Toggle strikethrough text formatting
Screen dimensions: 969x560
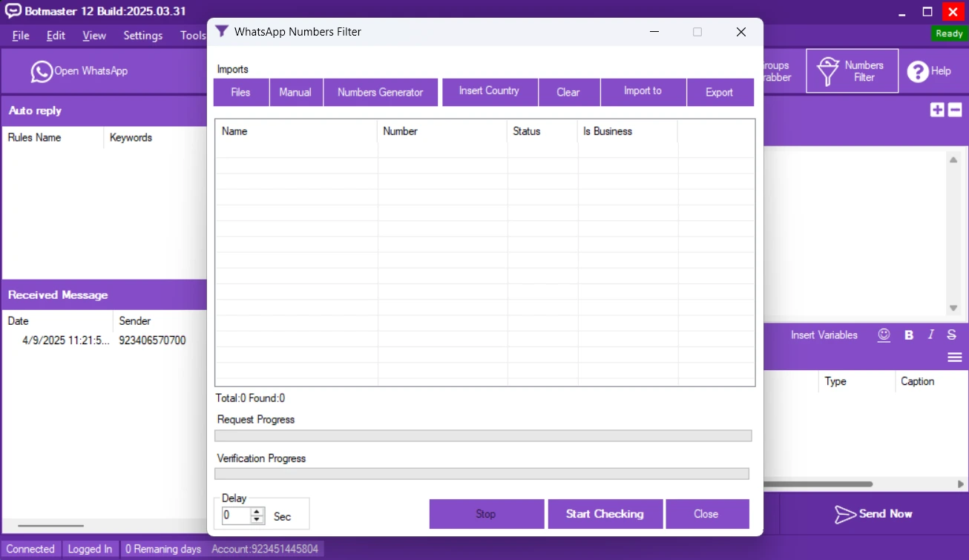[x=951, y=335]
